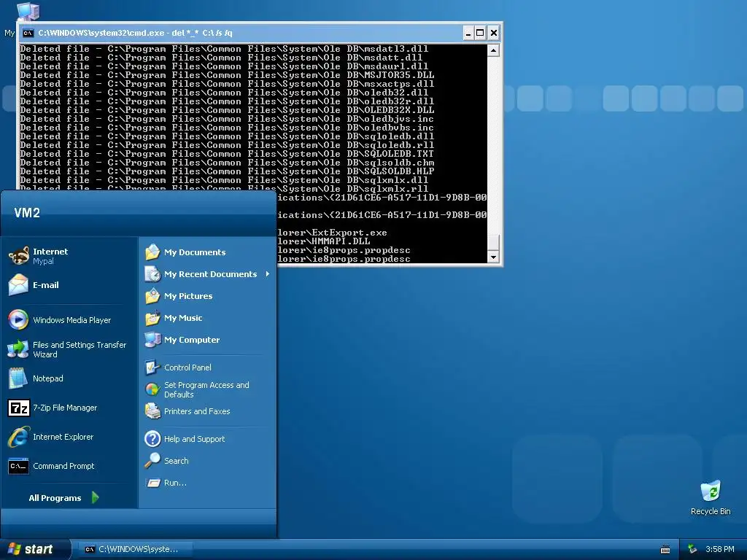
Task: Close the cmd.exe window
Action: (x=494, y=33)
